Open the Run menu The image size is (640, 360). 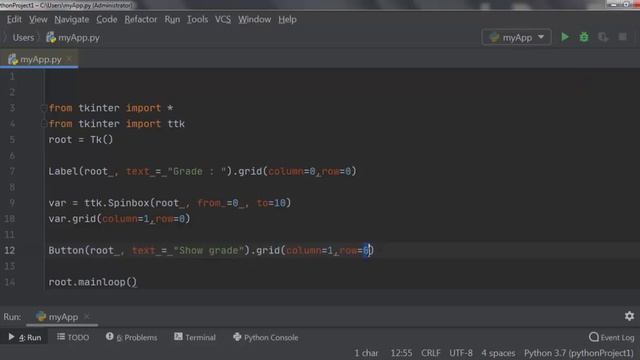tap(172, 19)
